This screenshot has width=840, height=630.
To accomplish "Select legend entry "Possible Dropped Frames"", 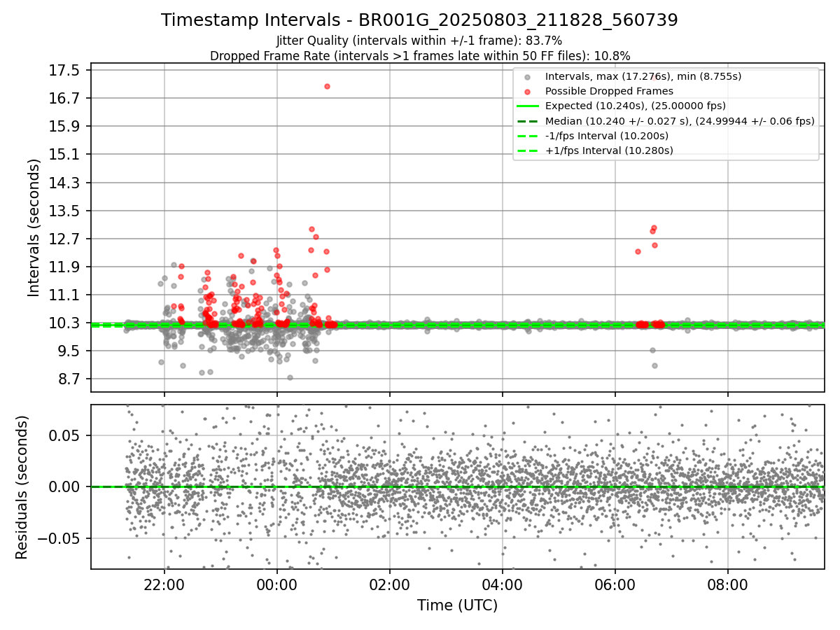I will (x=609, y=91).
